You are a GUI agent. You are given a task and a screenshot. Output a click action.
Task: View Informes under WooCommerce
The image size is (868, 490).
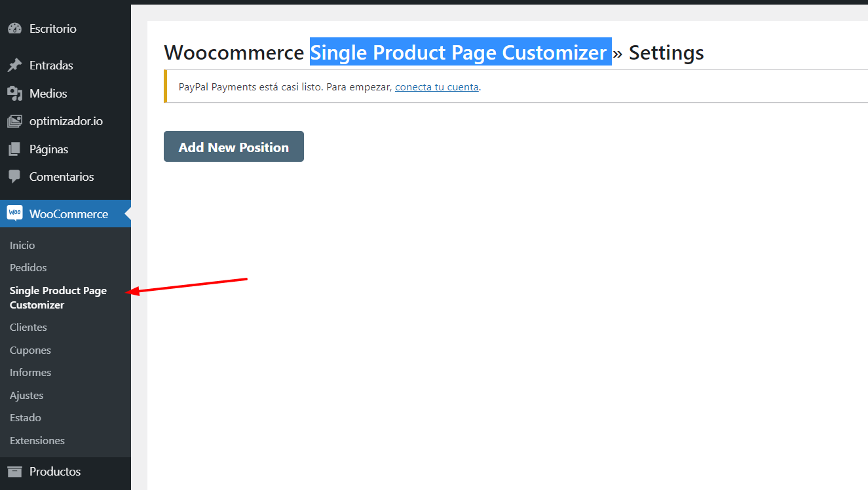pos(30,373)
